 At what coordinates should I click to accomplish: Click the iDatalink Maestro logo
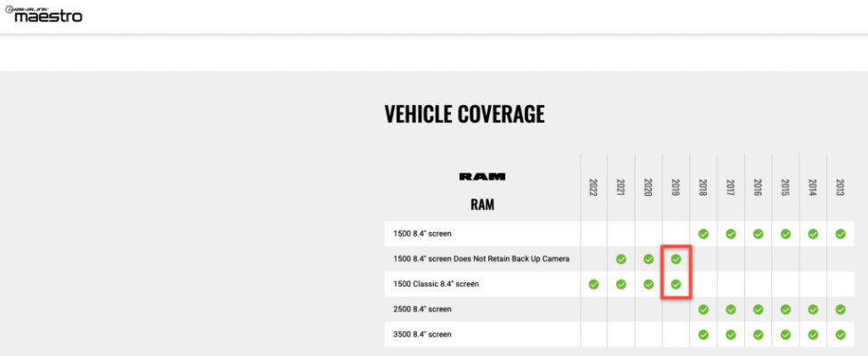point(44,14)
